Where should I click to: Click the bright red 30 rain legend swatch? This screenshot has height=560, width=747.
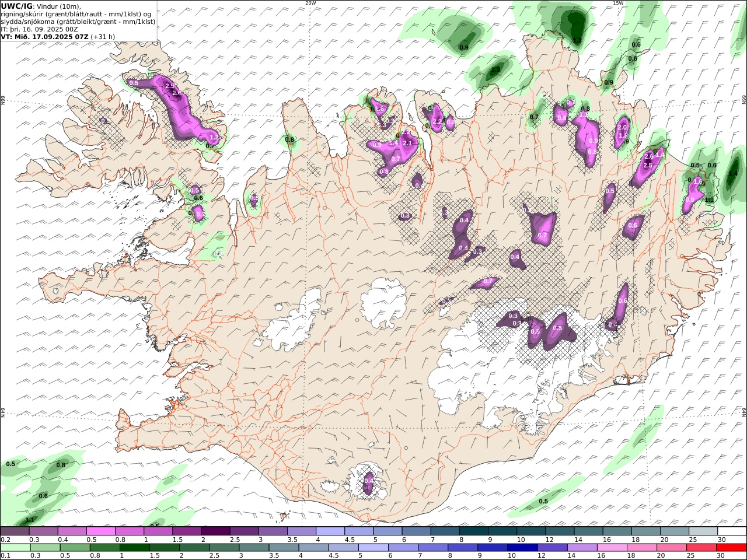tap(731, 547)
